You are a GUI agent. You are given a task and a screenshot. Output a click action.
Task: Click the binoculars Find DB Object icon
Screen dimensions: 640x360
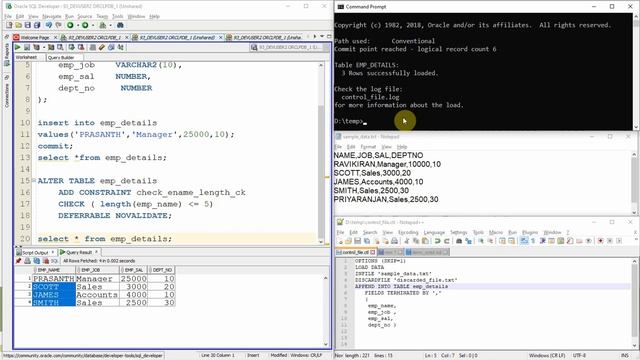(120, 25)
